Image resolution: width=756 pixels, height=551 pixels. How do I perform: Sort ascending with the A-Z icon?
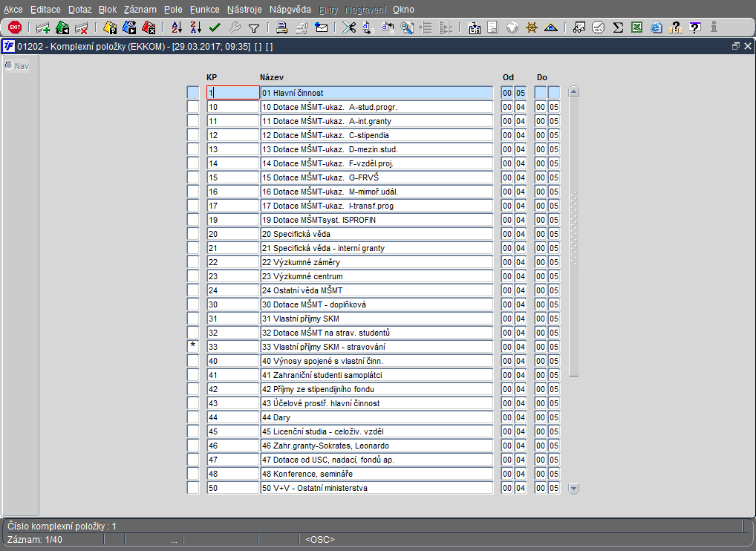click(x=177, y=28)
